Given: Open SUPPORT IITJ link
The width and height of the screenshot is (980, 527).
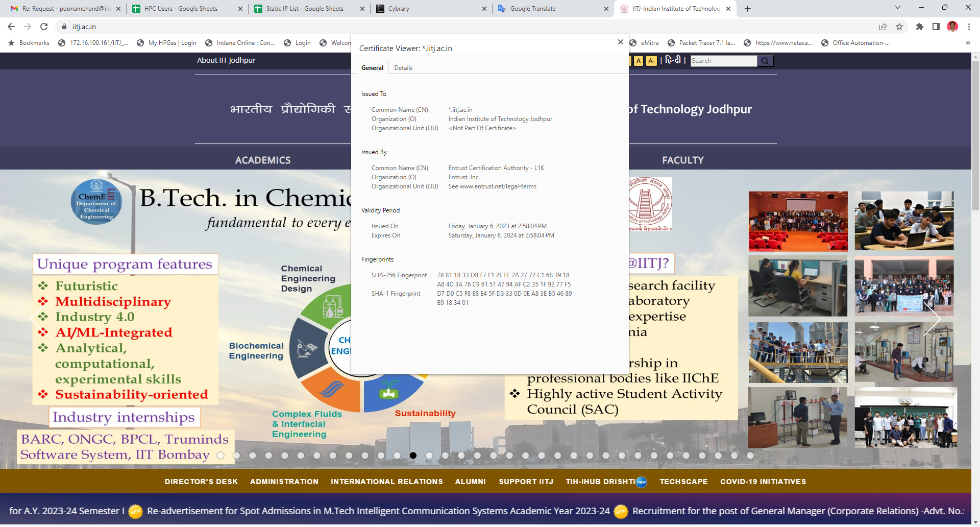Looking at the screenshot, I should click(526, 482).
